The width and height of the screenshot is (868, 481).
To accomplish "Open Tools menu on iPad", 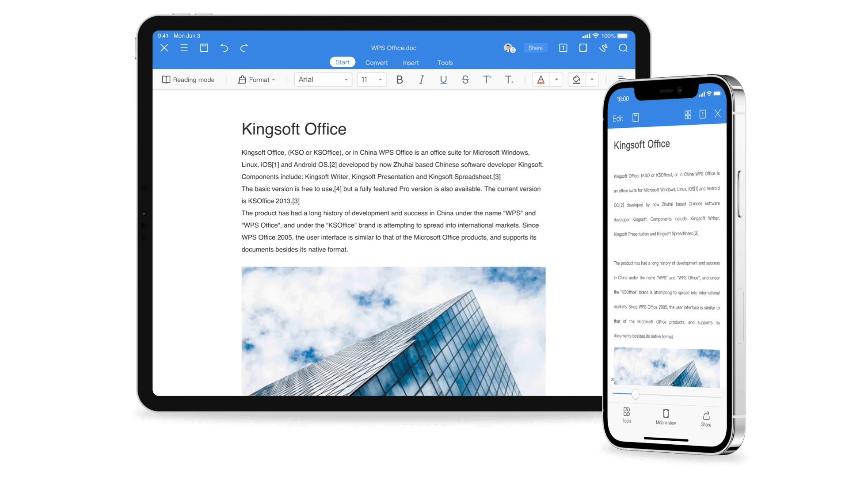I will 445,62.
